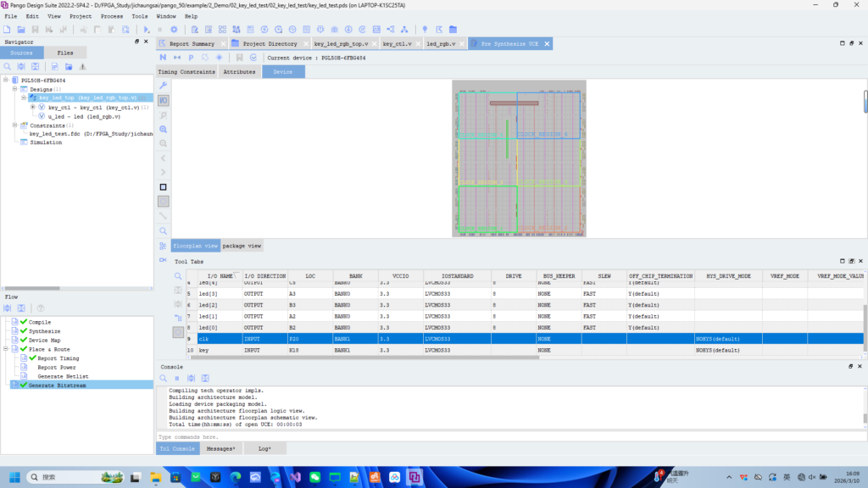Switch to package view

(242, 246)
